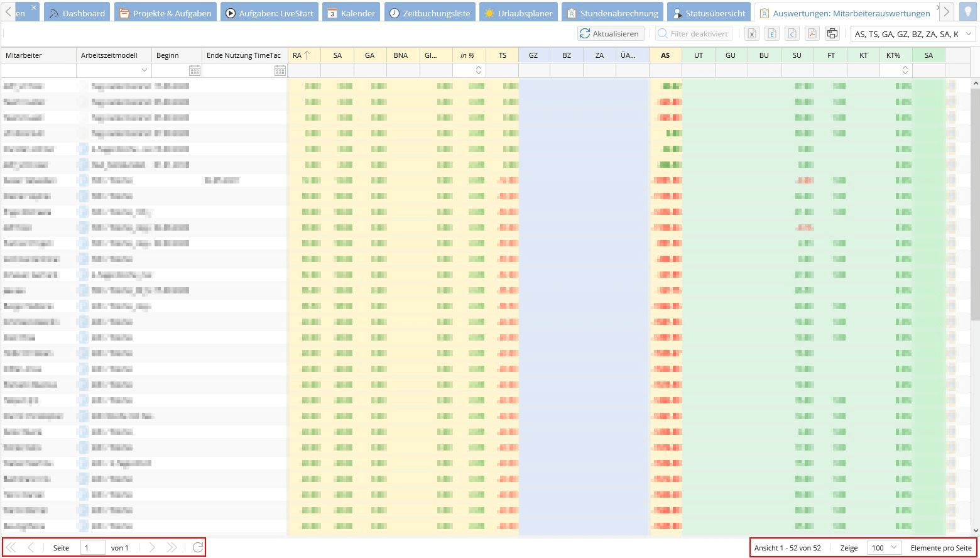The width and height of the screenshot is (980, 558).
Task: Open the elements per page dropdown
Action: (x=885, y=547)
